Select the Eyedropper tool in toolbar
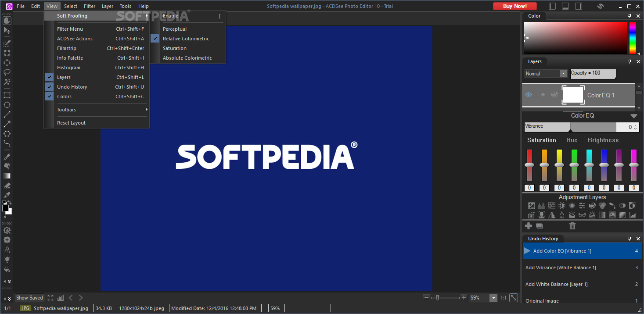This screenshot has width=644, height=314. (x=7, y=195)
